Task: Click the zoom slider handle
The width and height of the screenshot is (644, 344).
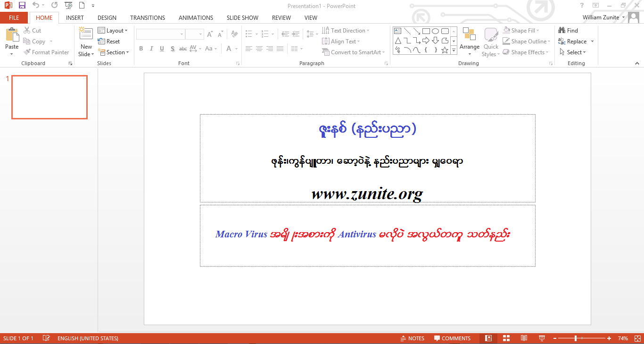Action: (x=576, y=338)
